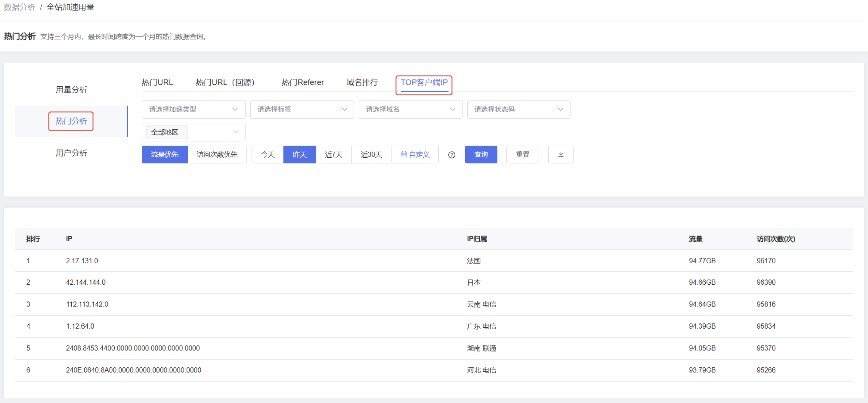The height and width of the screenshot is (403, 868).
Task: Switch to the 热门Referer tab
Action: [302, 82]
